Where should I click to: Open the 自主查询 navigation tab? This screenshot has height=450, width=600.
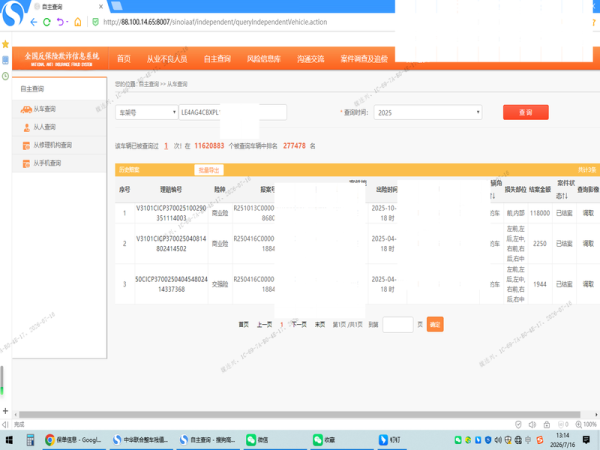(x=217, y=59)
